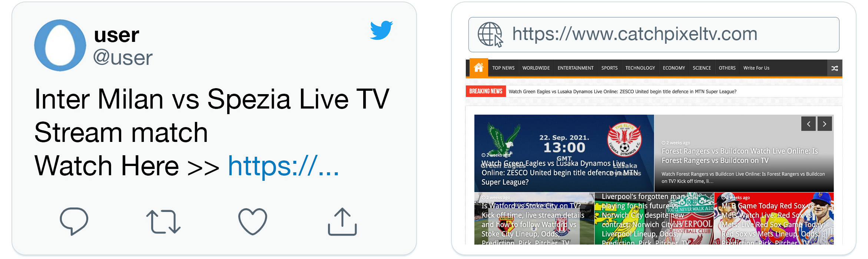Click the Write For Us link

pyautogui.click(x=756, y=68)
